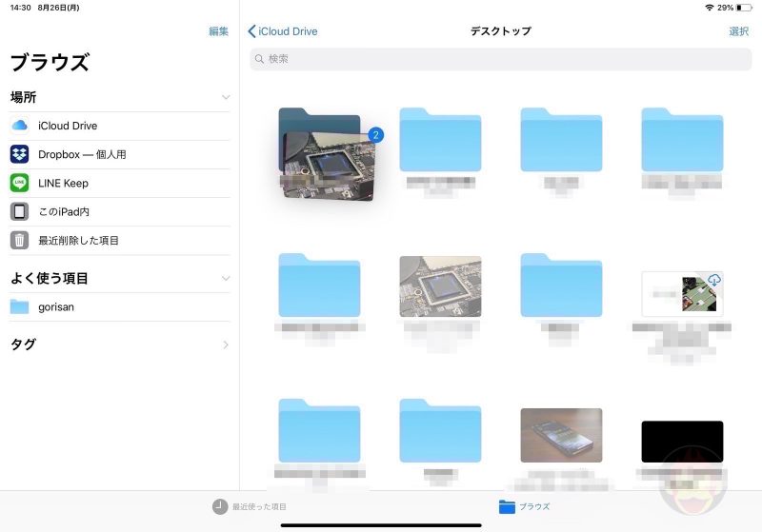Check the battery indicator in status bar
This screenshot has width=762, height=532.
click(x=744, y=8)
